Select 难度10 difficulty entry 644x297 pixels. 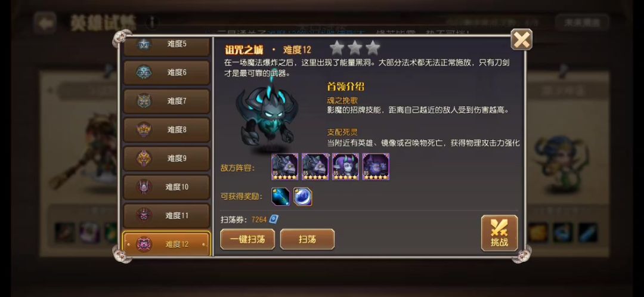(x=166, y=187)
